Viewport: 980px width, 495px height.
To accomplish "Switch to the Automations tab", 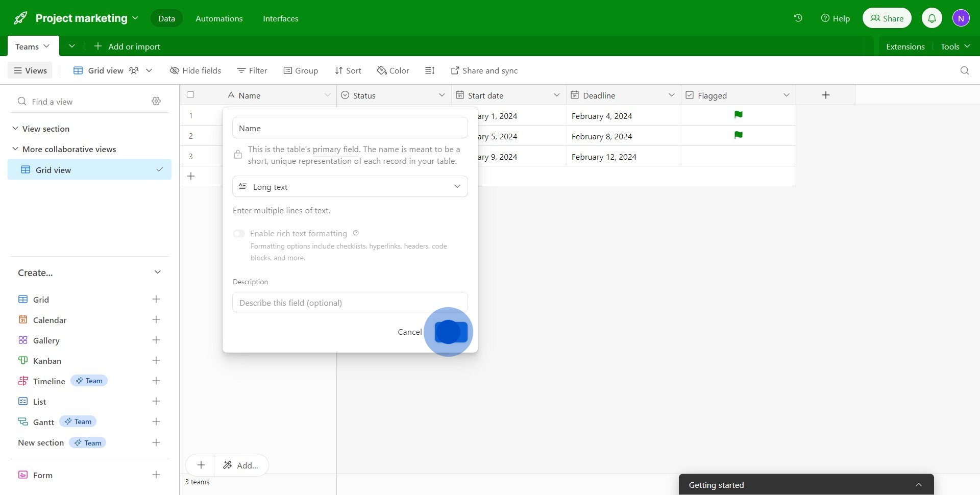I will click(x=219, y=18).
